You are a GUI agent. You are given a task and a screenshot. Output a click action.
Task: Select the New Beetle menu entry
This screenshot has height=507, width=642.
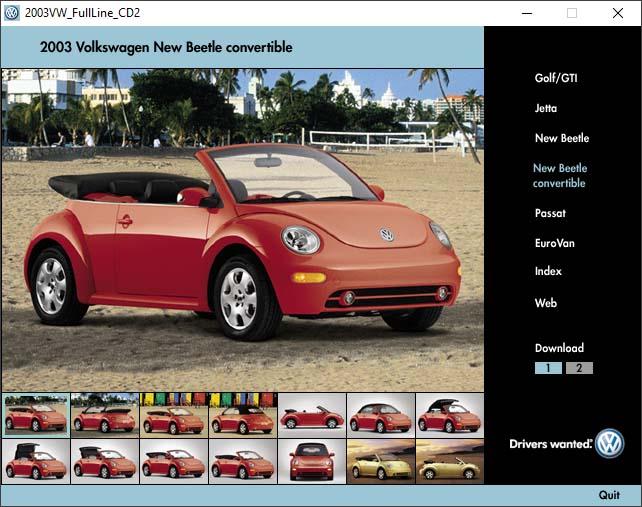[x=562, y=138]
